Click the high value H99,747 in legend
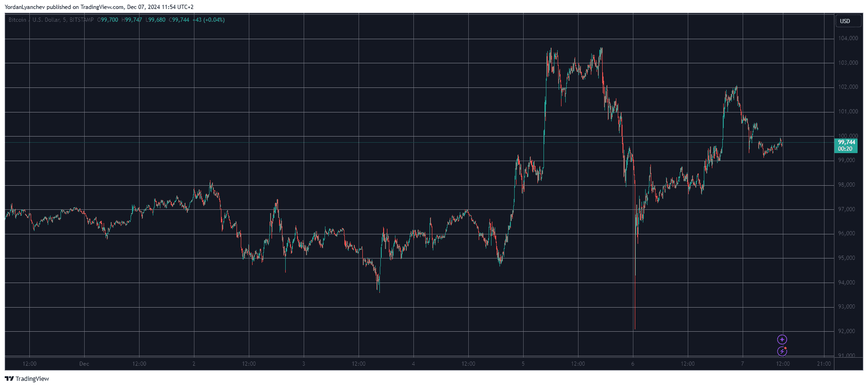Viewport: 868px width, 387px height. tap(132, 20)
